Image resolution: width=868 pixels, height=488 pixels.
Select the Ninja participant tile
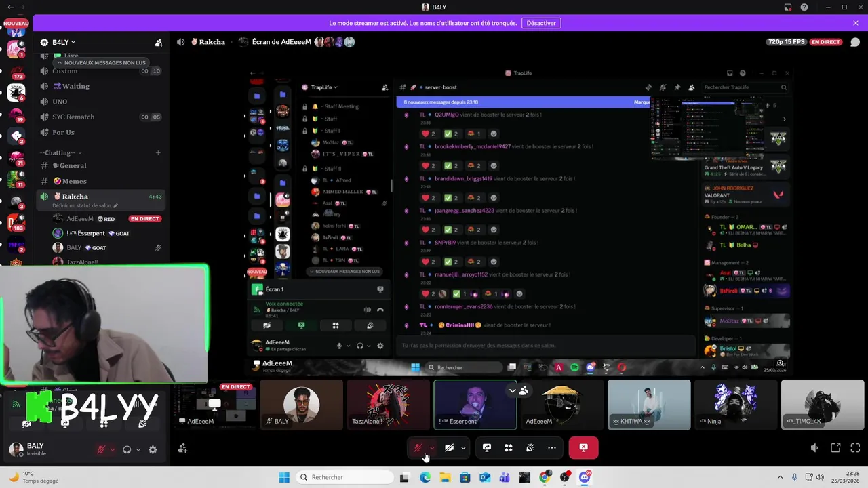pyautogui.click(x=736, y=405)
